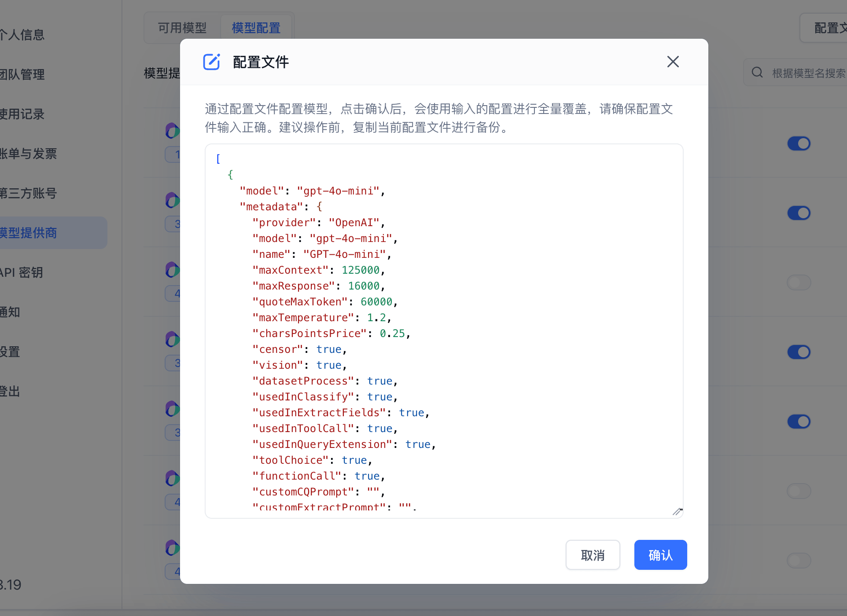Select 模型提供商 in the sidebar

tap(28, 233)
